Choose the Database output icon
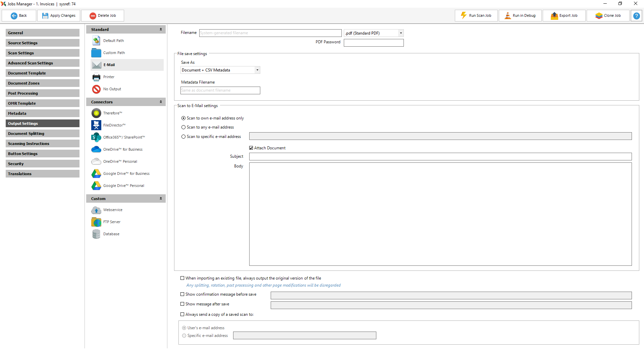The image size is (644, 349). pos(96,234)
